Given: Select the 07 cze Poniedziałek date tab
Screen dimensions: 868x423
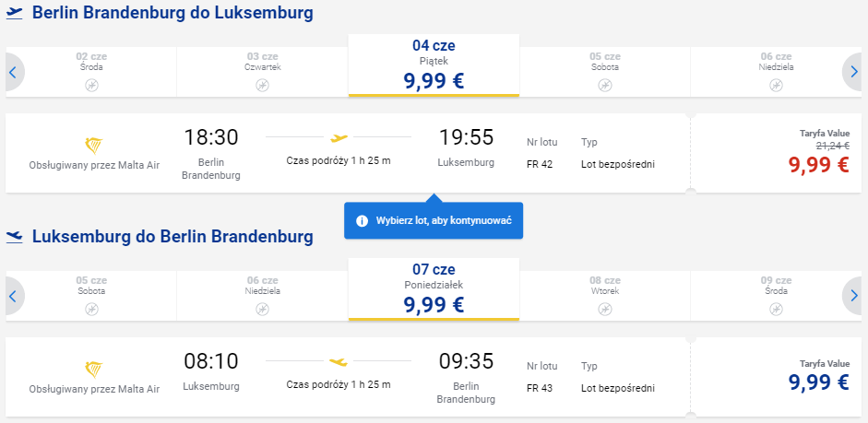Looking at the screenshot, I should point(434,289).
